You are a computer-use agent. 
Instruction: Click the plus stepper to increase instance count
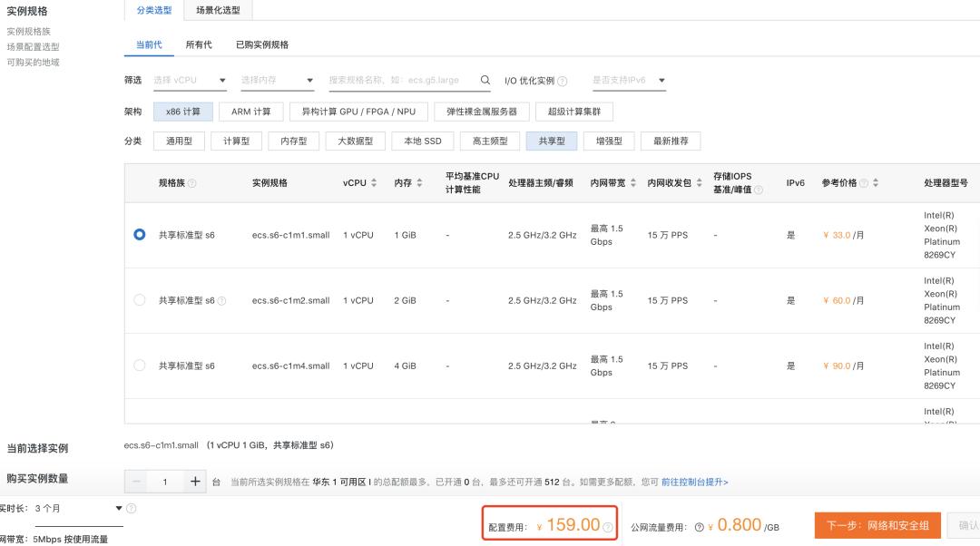pos(194,482)
